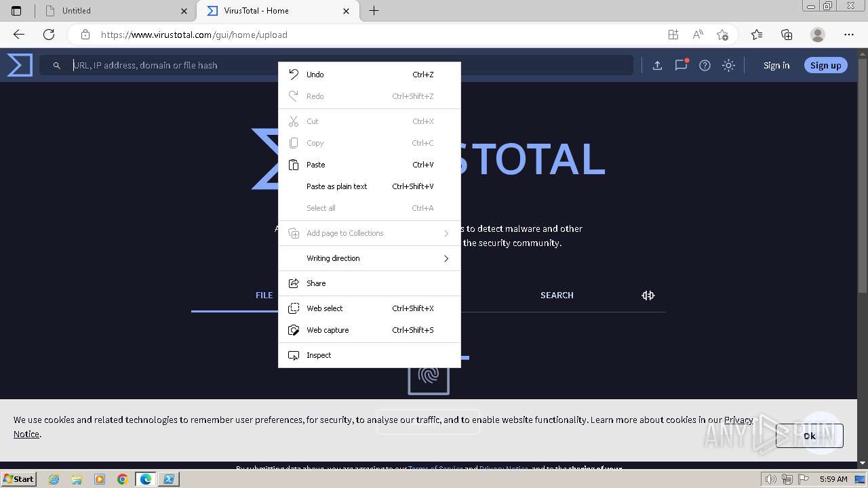Open Internet Explorer from taskbar
Viewport: 868px width, 488px height.
click(54, 479)
